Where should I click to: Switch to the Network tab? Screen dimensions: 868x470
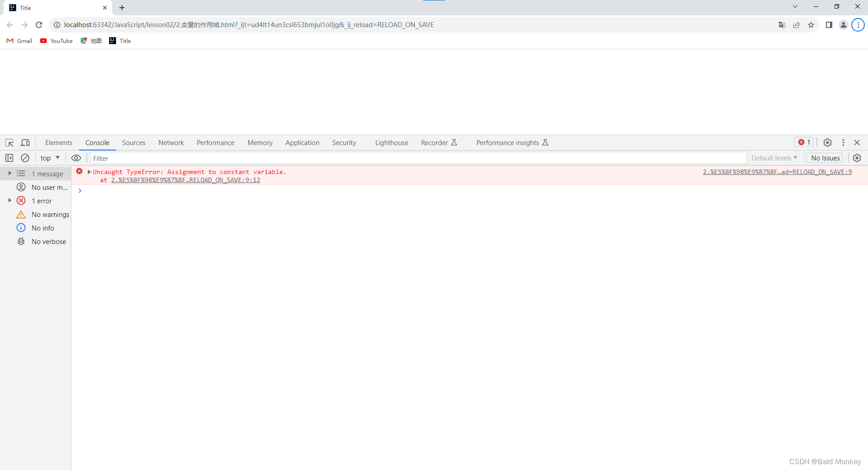(x=171, y=143)
